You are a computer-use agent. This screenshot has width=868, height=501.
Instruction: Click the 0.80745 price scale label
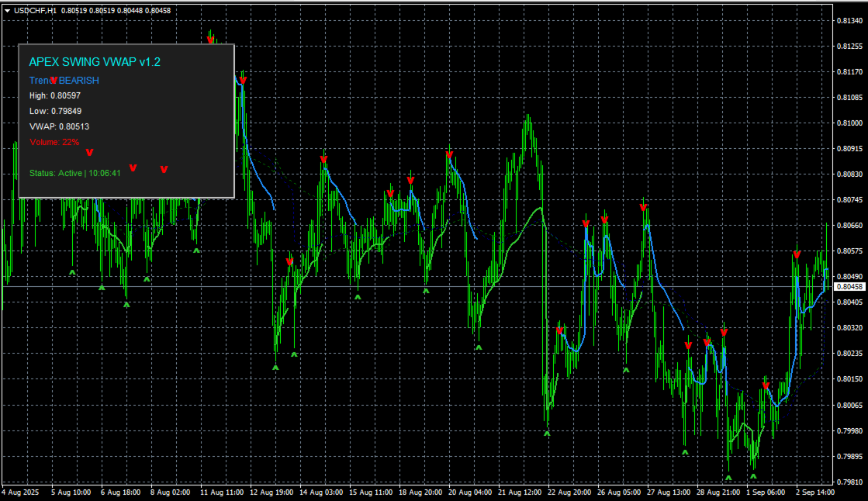click(849, 200)
